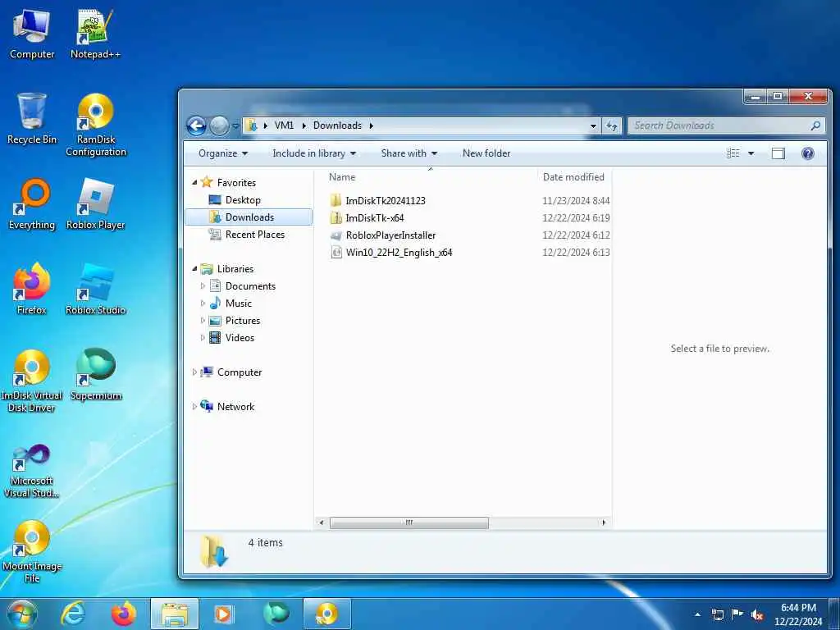Sort by the Name column header
Image resolution: width=840 pixels, height=630 pixels.
click(x=342, y=177)
